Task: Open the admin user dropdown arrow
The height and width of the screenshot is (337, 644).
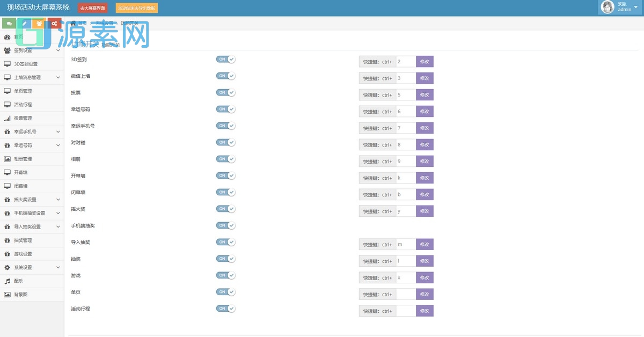Action: point(635,7)
